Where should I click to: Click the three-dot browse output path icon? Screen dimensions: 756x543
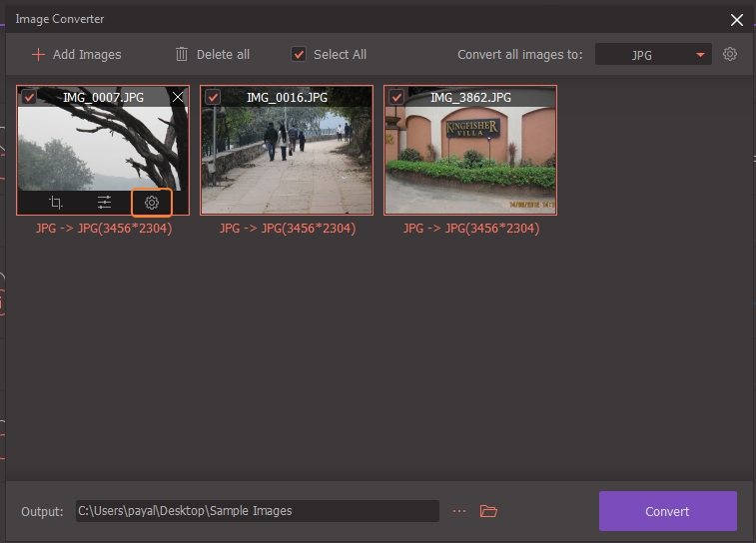pos(459,511)
